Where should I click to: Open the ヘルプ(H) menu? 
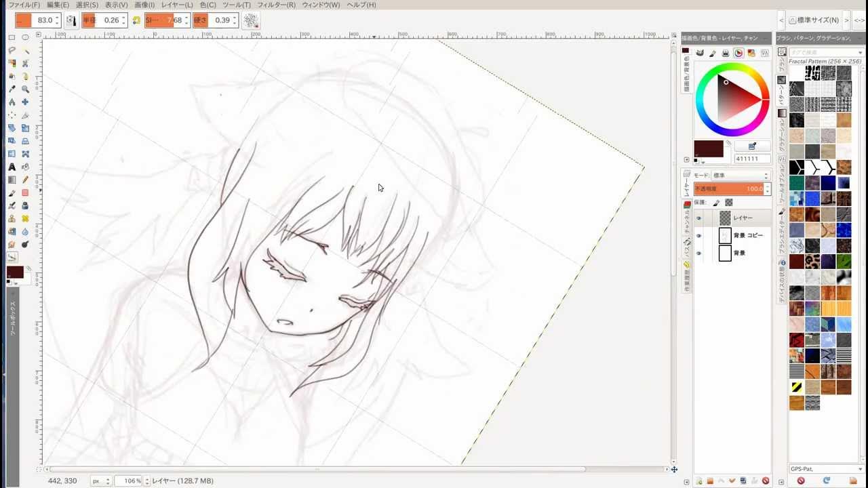tap(361, 5)
